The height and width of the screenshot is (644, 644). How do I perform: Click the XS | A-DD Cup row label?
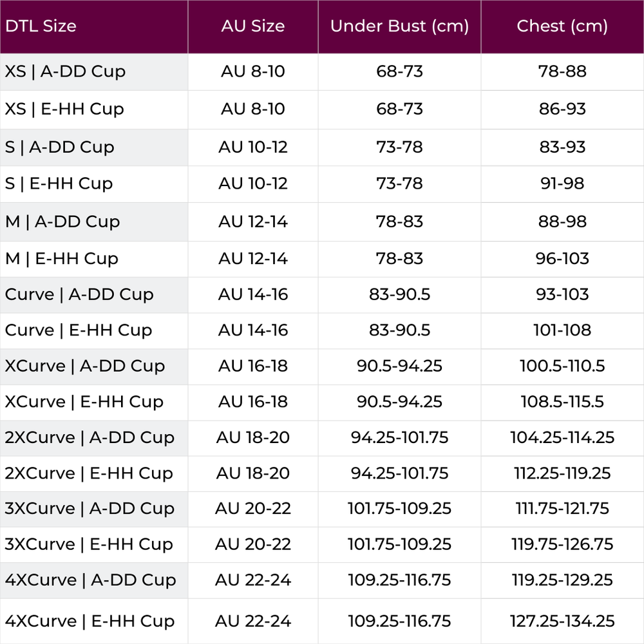(65, 72)
